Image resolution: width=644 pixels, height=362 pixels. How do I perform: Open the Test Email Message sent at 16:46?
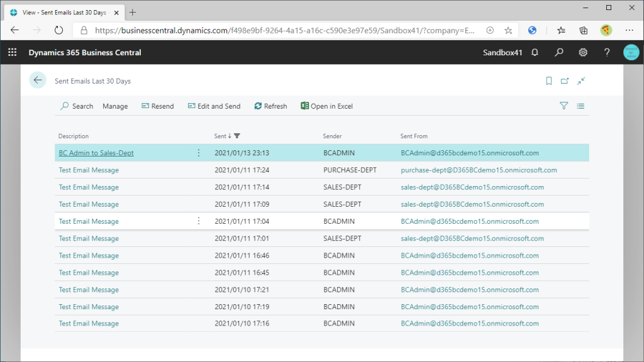click(x=89, y=255)
